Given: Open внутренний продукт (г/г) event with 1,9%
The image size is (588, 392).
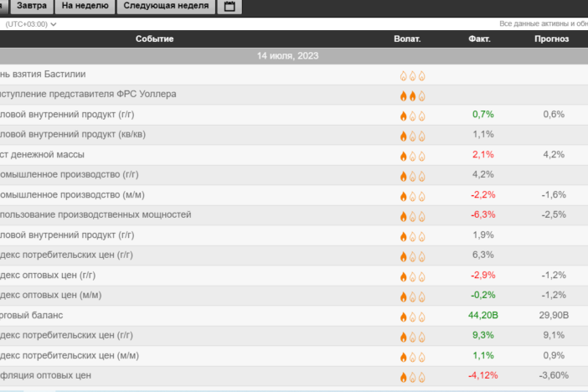Looking at the screenshot, I should tap(67, 235).
